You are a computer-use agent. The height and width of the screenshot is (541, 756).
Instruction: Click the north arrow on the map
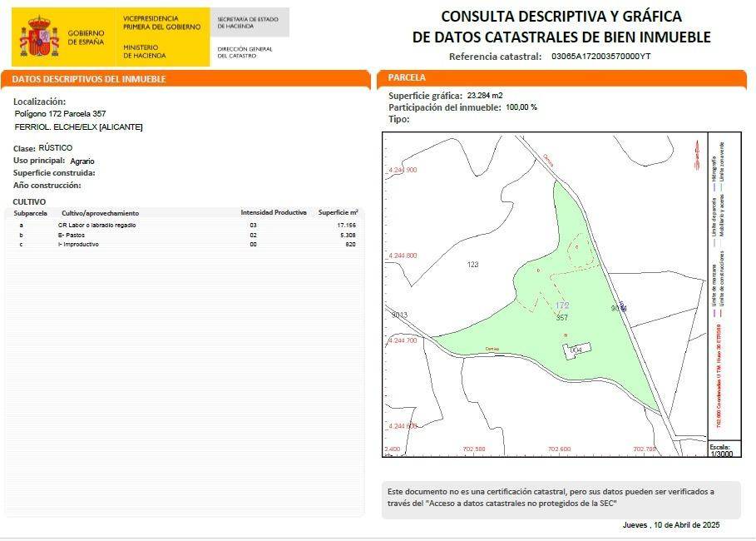click(x=697, y=155)
